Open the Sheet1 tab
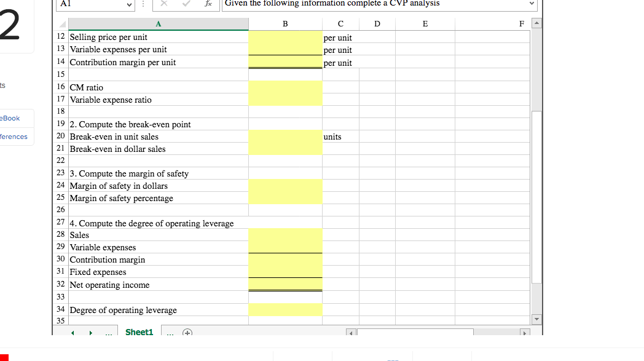 [139, 332]
